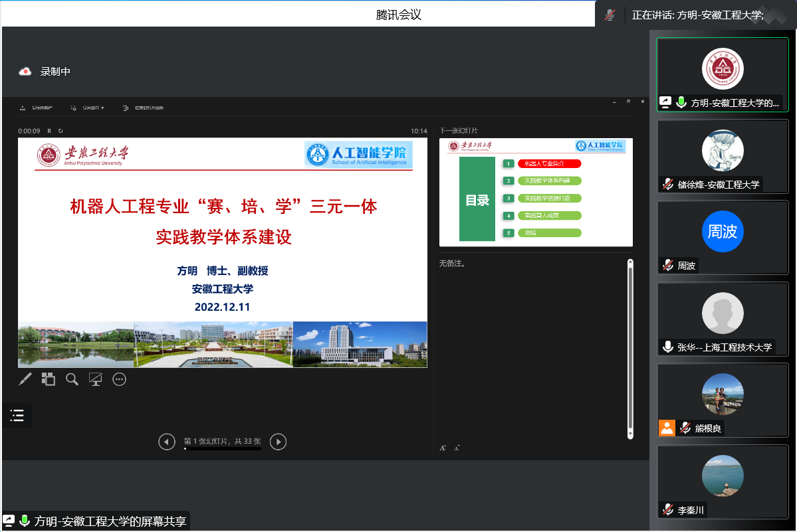
Task: Click the black screen slideshow icon
Action: (96, 379)
